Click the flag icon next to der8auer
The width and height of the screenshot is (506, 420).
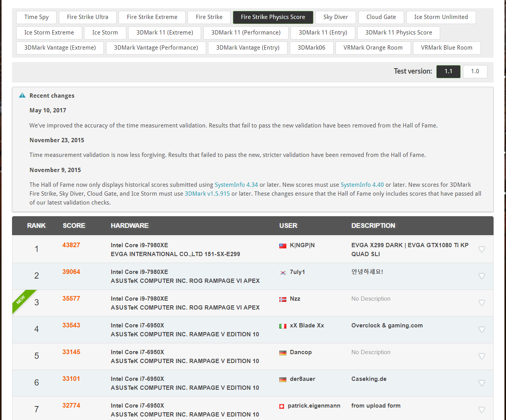[283, 379]
